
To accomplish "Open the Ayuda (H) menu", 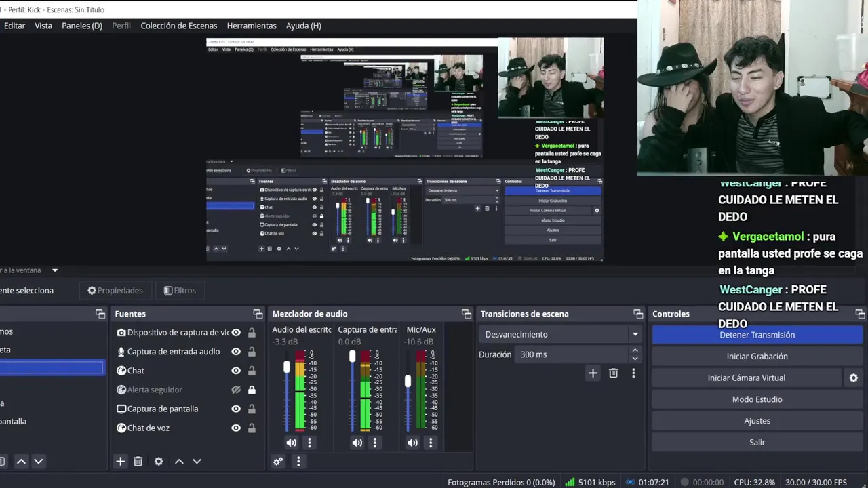I will coord(303,26).
